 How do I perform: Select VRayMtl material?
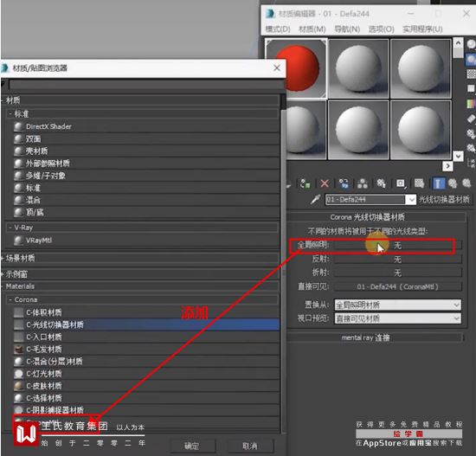click(146, 241)
